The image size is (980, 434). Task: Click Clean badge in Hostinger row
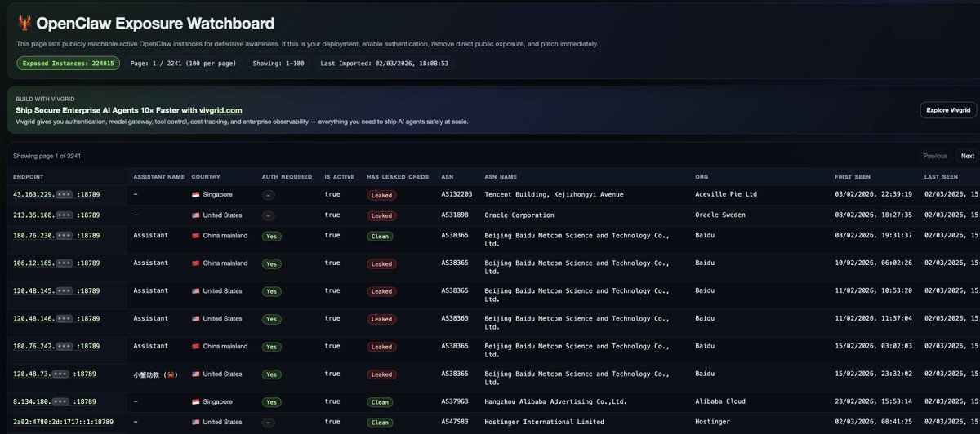click(381, 423)
